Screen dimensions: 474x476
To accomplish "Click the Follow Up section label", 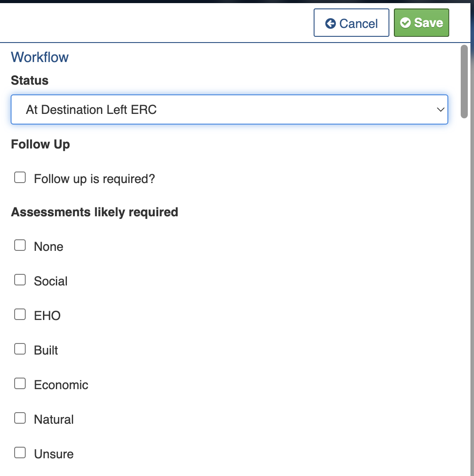I will click(40, 144).
